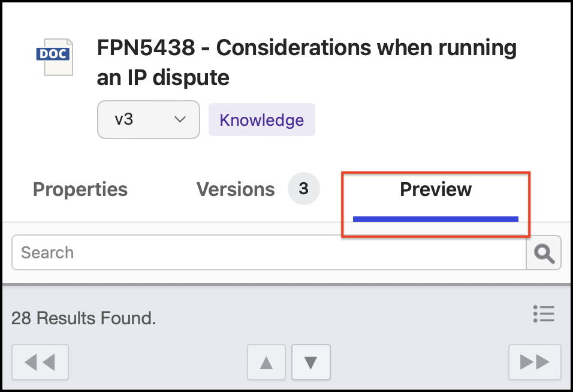The width and height of the screenshot is (573, 392).
Task: Click the Knowledge tag label
Action: [x=261, y=120]
